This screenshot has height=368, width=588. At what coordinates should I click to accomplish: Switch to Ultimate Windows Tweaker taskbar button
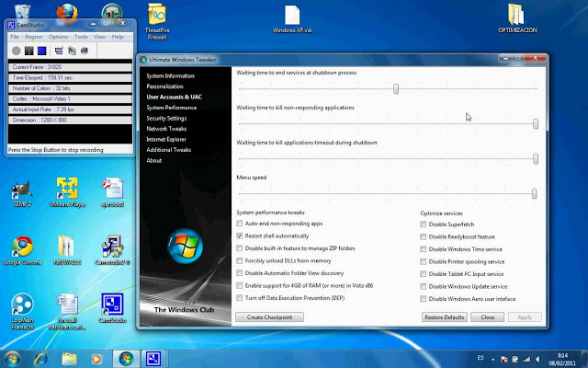click(126, 359)
